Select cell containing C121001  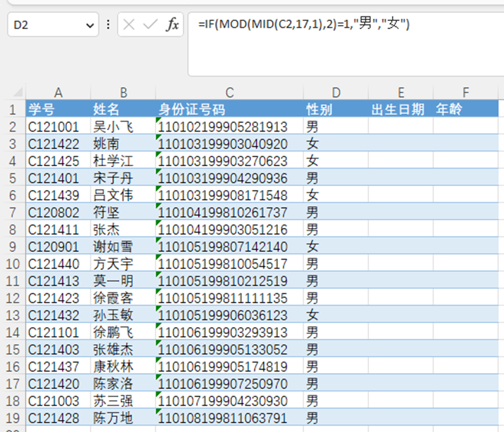coord(58,127)
